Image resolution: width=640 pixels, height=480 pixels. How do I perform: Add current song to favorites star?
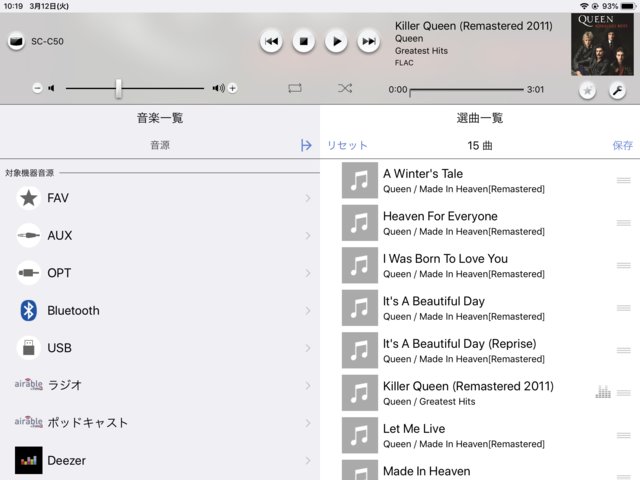tap(587, 91)
